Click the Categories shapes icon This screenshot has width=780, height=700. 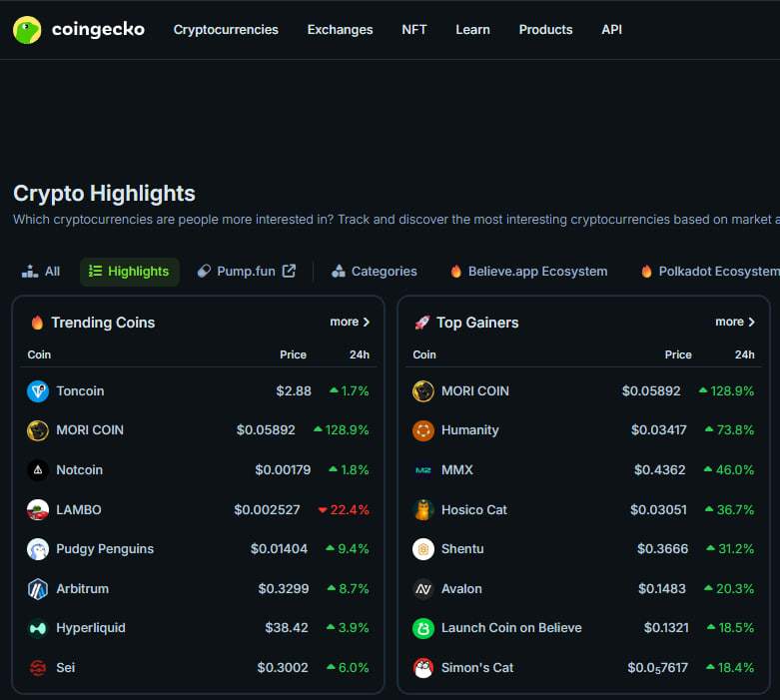tap(339, 272)
